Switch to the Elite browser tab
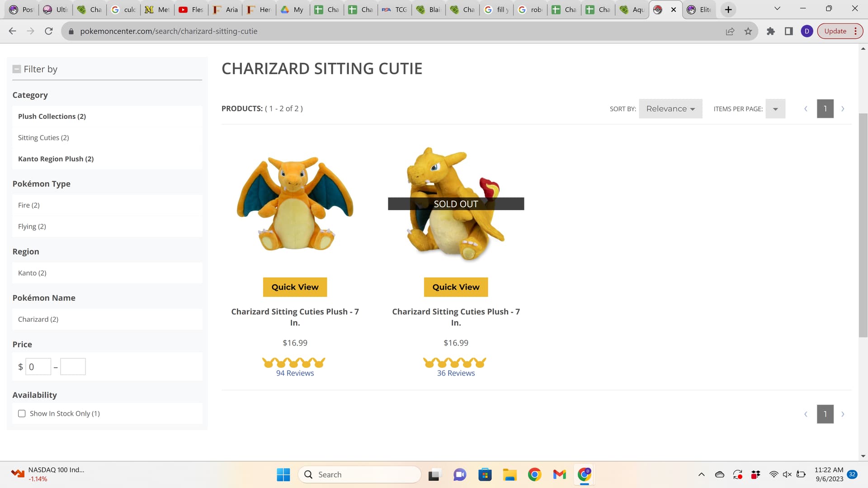The width and height of the screenshot is (868, 488). [699, 9]
